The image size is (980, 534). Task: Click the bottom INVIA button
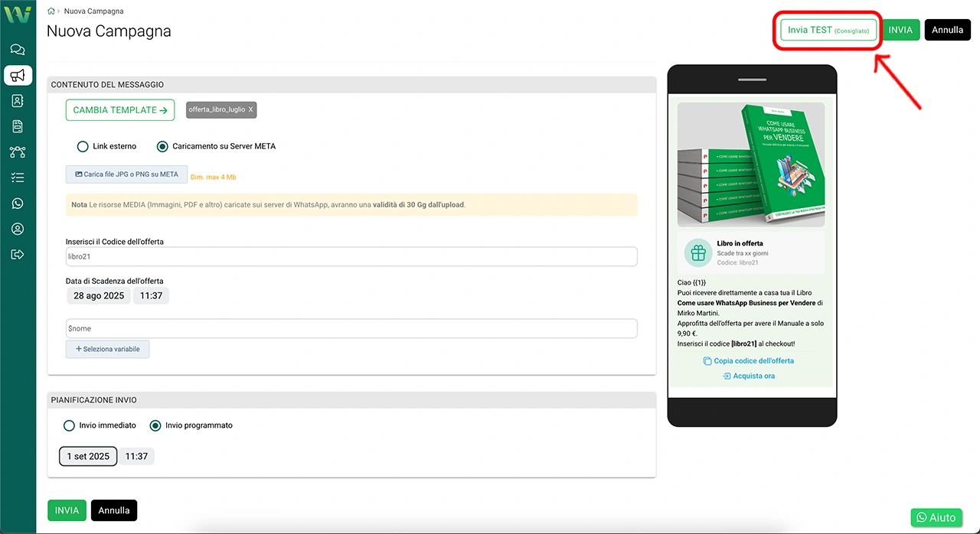point(67,510)
